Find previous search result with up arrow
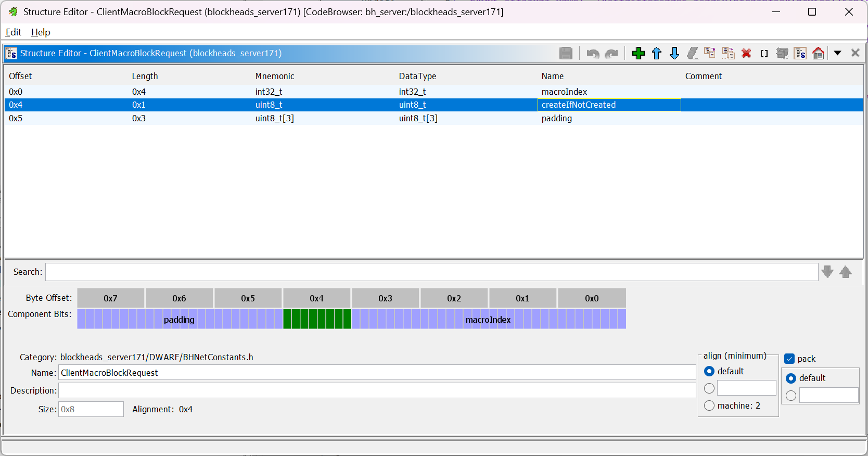This screenshot has width=868, height=456. tap(846, 272)
